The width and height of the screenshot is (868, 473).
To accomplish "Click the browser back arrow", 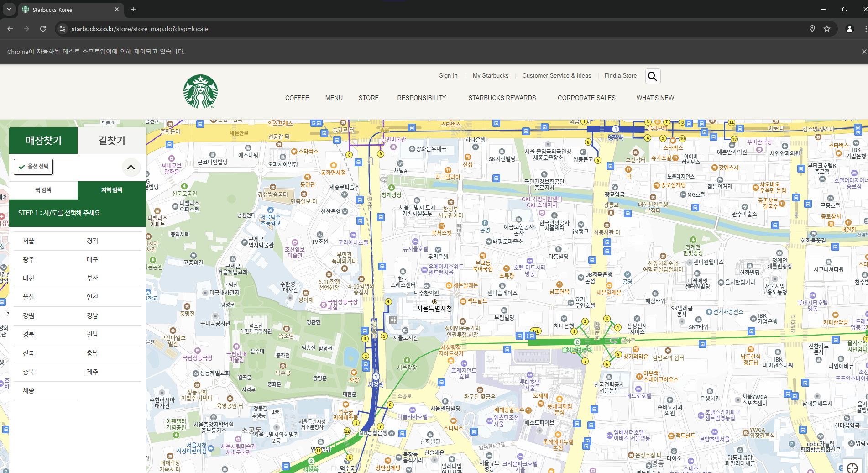I will coord(10,29).
